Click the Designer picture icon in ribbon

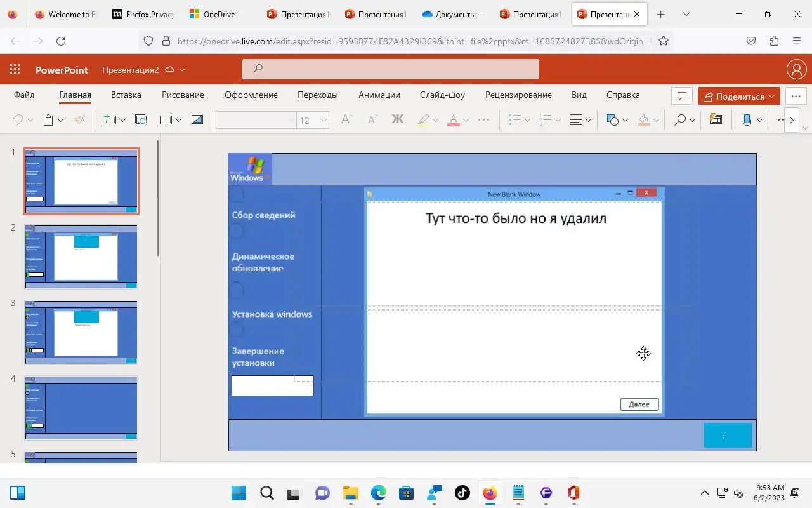pos(197,119)
